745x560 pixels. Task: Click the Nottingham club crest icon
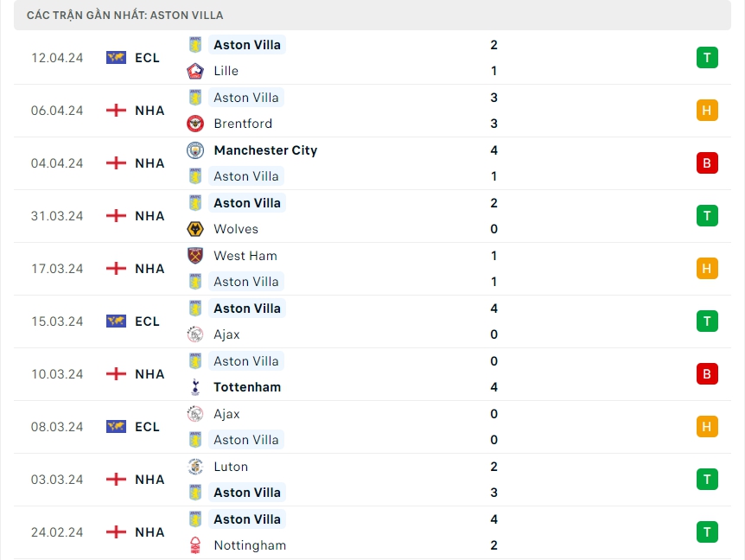click(x=195, y=545)
